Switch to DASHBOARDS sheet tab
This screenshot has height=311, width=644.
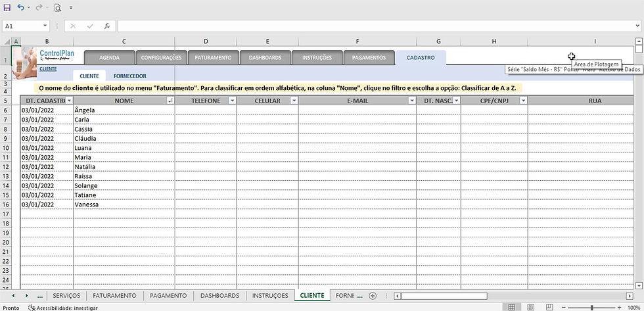point(219,296)
